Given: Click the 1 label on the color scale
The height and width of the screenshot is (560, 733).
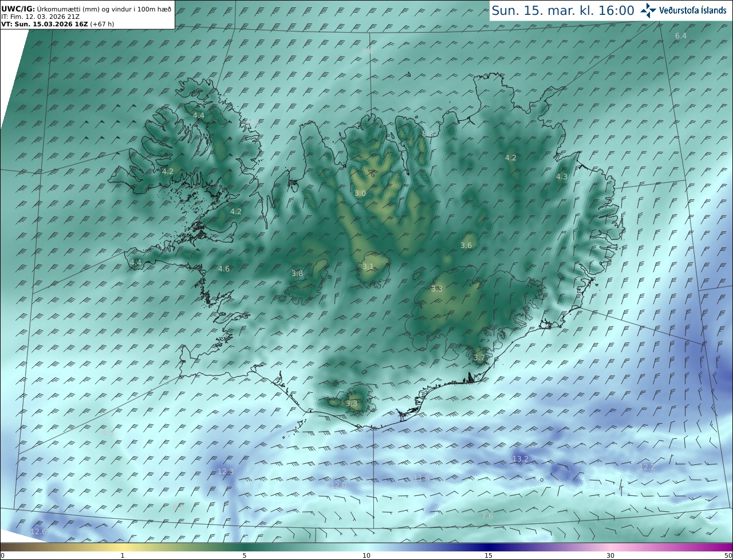Looking at the screenshot, I should pyautogui.click(x=123, y=555).
